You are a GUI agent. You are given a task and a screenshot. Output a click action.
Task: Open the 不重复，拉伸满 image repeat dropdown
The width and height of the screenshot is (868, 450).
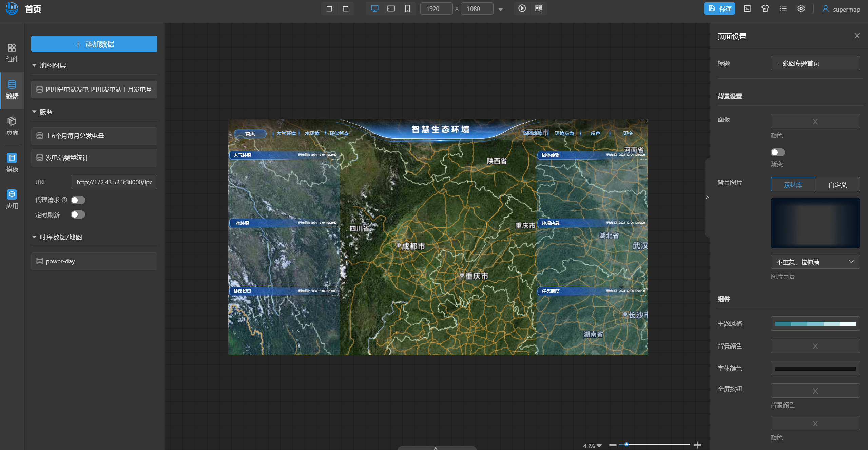click(x=815, y=262)
